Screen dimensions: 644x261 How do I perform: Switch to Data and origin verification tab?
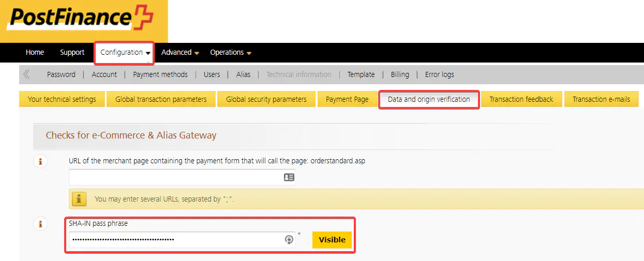(x=429, y=99)
